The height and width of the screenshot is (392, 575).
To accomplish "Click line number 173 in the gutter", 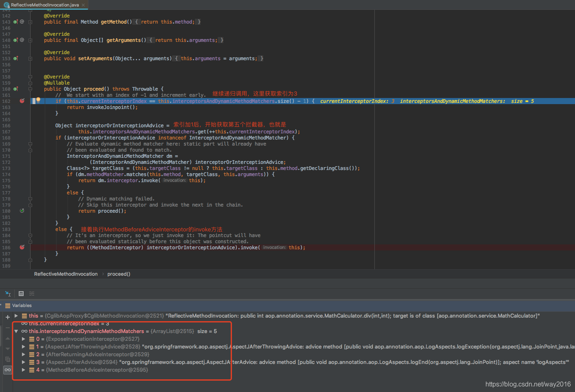I will [6, 168].
